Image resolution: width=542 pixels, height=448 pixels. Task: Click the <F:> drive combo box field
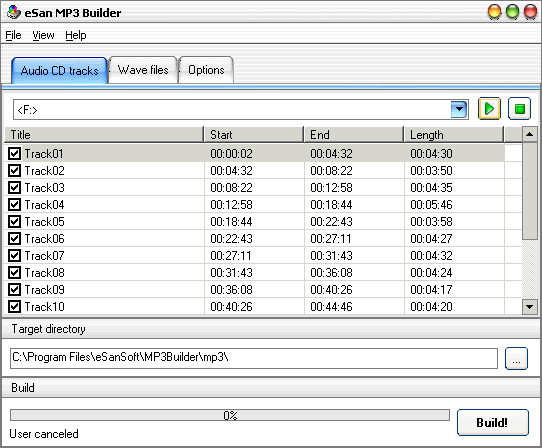(x=241, y=109)
